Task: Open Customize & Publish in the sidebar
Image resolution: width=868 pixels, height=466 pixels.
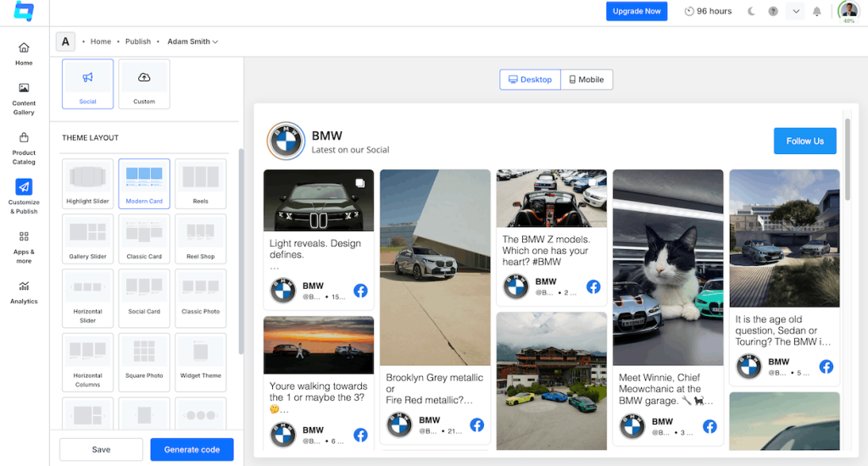Action: (x=24, y=197)
